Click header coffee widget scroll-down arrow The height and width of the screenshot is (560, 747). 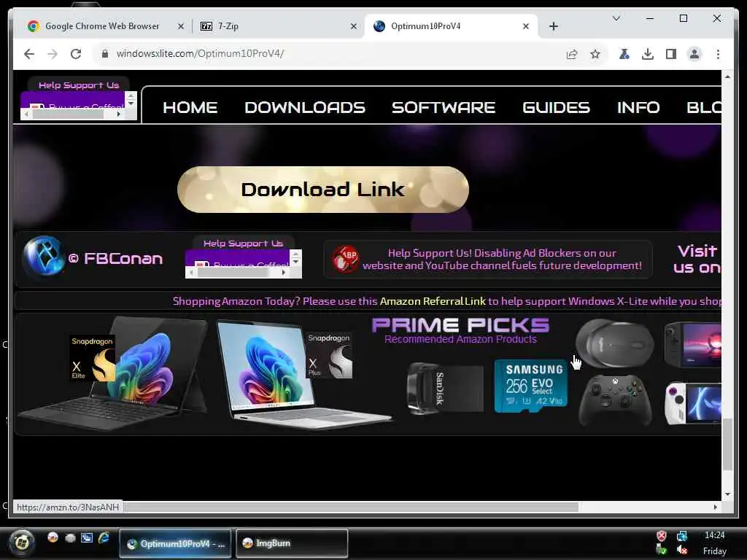(131, 104)
